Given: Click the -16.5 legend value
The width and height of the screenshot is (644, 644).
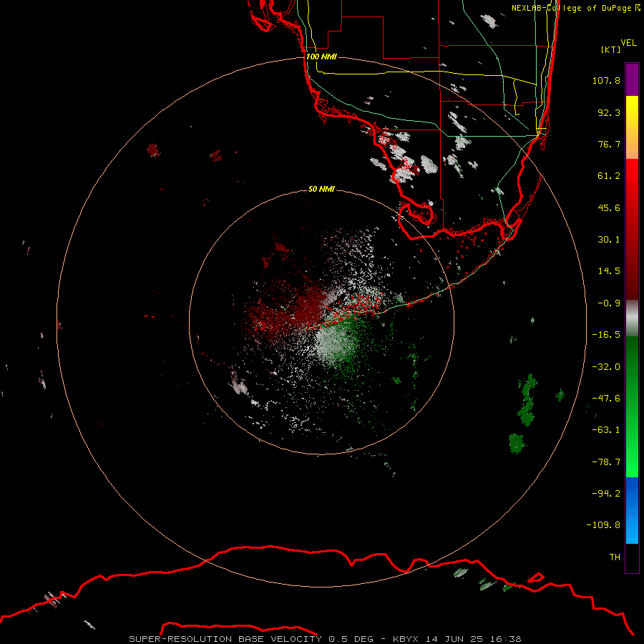Looking at the screenshot, I should click(x=606, y=335).
